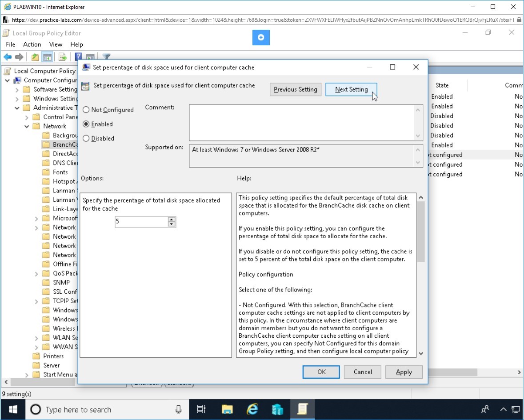Image resolution: width=524 pixels, height=420 pixels.
Task: Open File Explorer from the taskbar
Action: point(227,409)
